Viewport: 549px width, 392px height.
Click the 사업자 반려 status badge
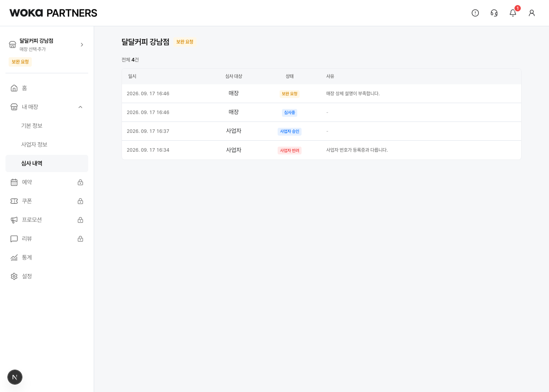point(289,151)
